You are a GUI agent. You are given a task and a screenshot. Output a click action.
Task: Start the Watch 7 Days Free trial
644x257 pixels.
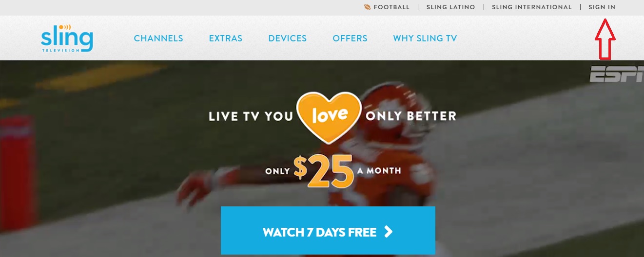[328, 230]
